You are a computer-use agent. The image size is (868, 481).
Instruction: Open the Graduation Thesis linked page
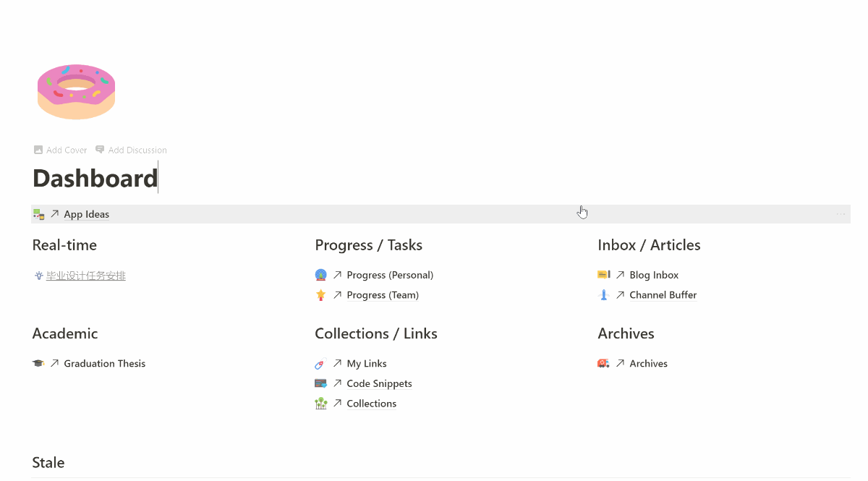pos(104,364)
